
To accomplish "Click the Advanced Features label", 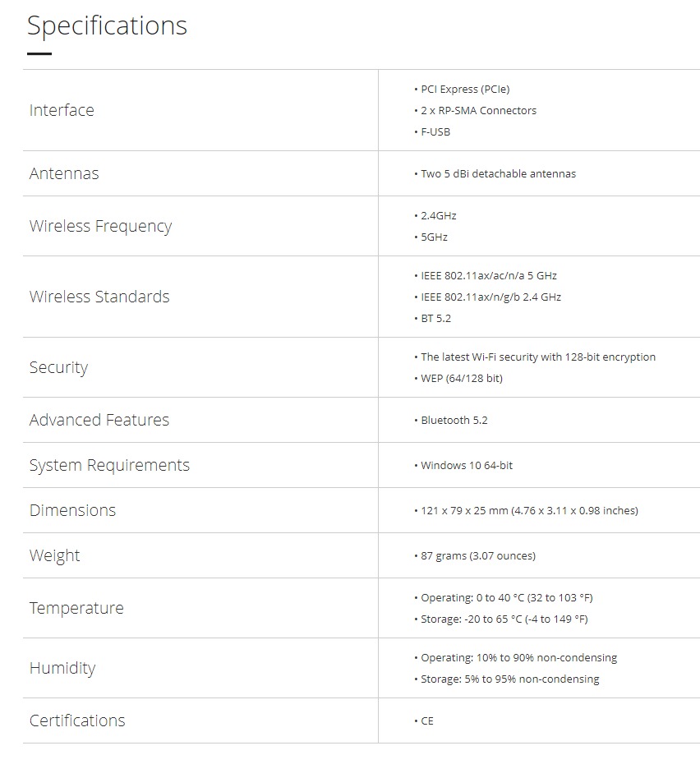I will pos(99,420).
